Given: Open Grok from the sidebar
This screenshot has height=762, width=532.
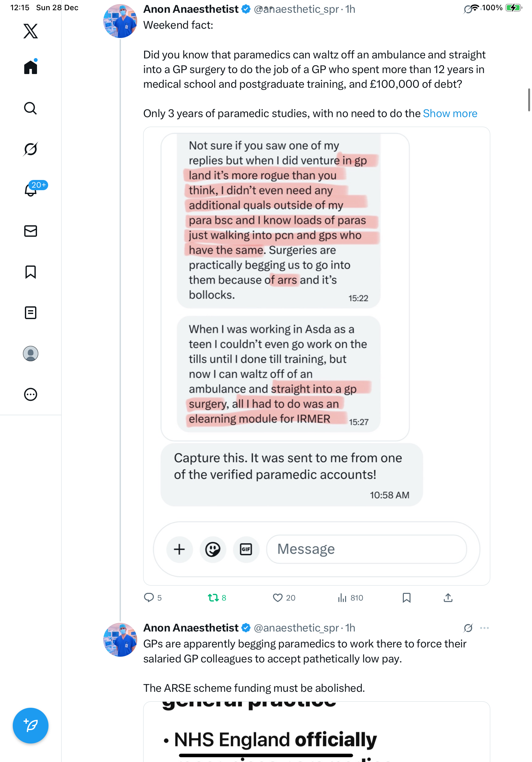Looking at the screenshot, I should point(31,149).
